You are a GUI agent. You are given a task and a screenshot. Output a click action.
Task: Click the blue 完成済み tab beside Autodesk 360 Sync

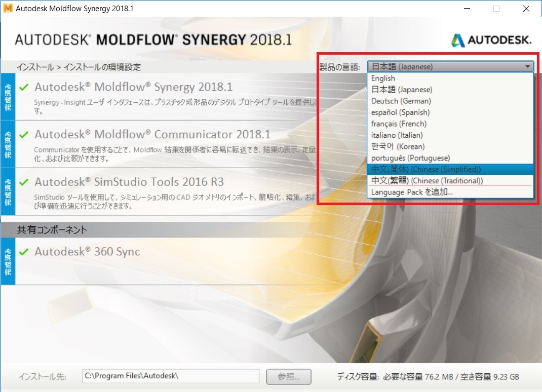point(8,261)
